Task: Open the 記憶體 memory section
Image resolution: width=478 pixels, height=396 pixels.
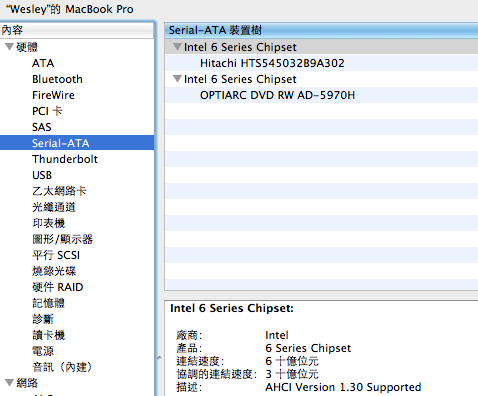Action: click(x=49, y=303)
